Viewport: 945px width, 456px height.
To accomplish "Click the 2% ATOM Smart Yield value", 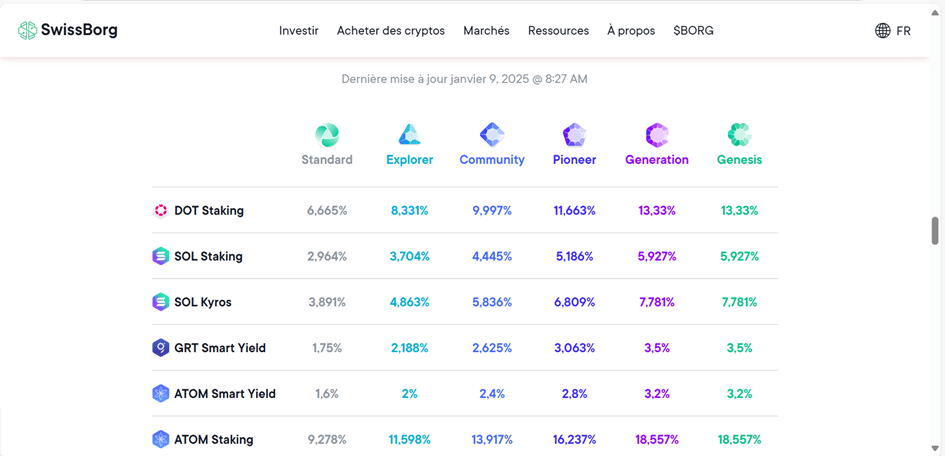I will pos(410,394).
